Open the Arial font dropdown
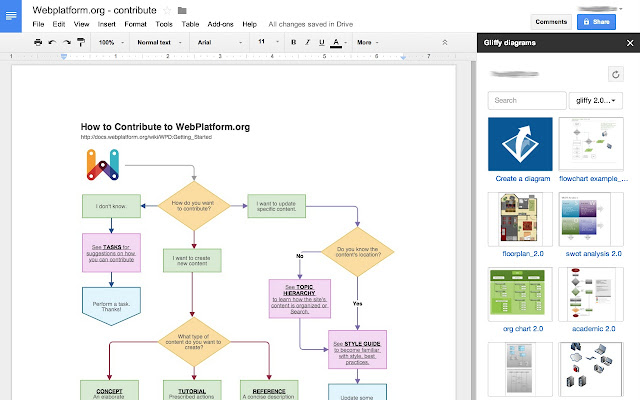The height and width of the screenshot is (400, 640). pos(220,42)
